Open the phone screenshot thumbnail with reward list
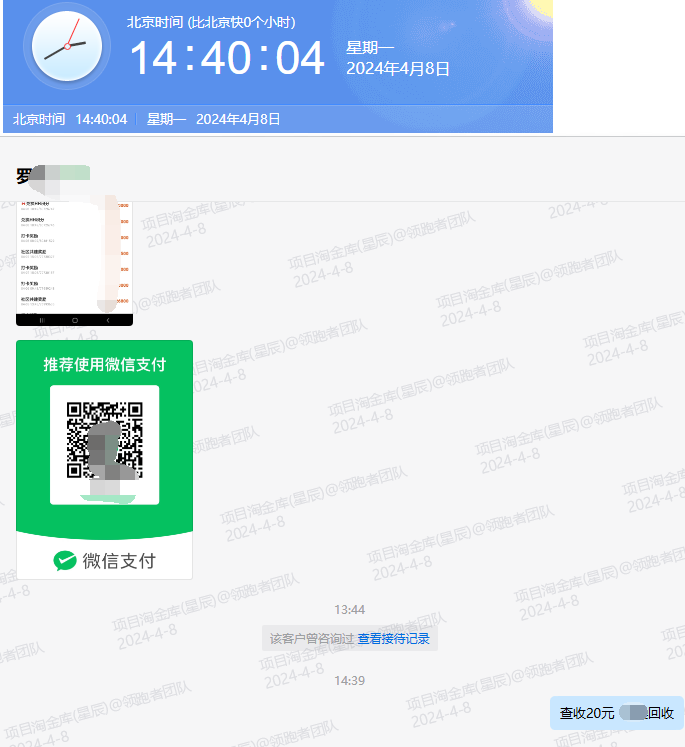This screenshot has height=747, width=685. pyautogui.click(x=74, y=262)
